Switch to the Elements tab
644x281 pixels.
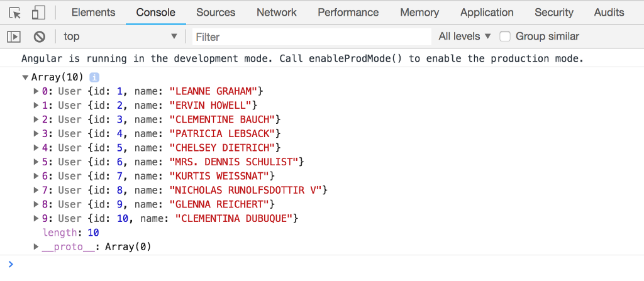click(x=93, y=13)
